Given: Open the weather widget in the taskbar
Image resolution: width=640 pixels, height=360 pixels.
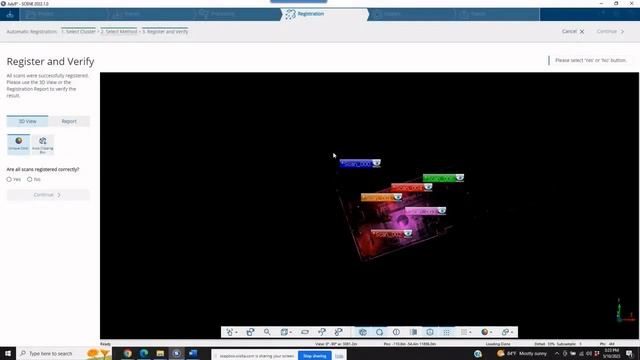Looking at the screenshot, I should 522,353.
